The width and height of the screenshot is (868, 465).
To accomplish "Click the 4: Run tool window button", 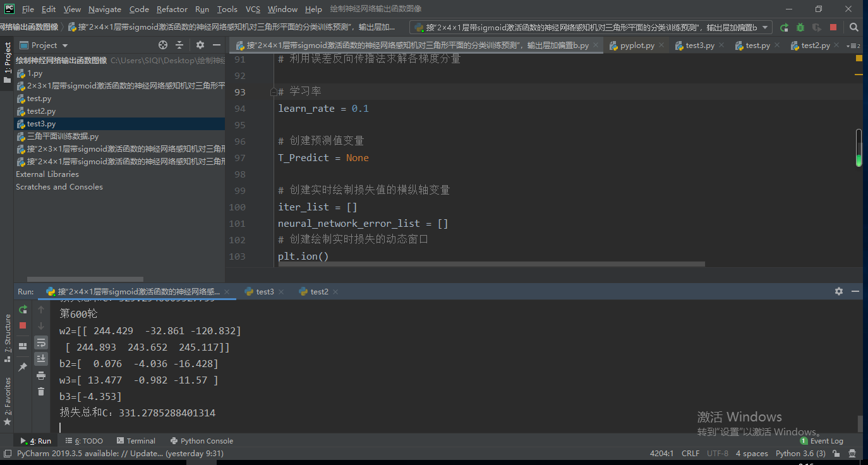I will (36, 441).
